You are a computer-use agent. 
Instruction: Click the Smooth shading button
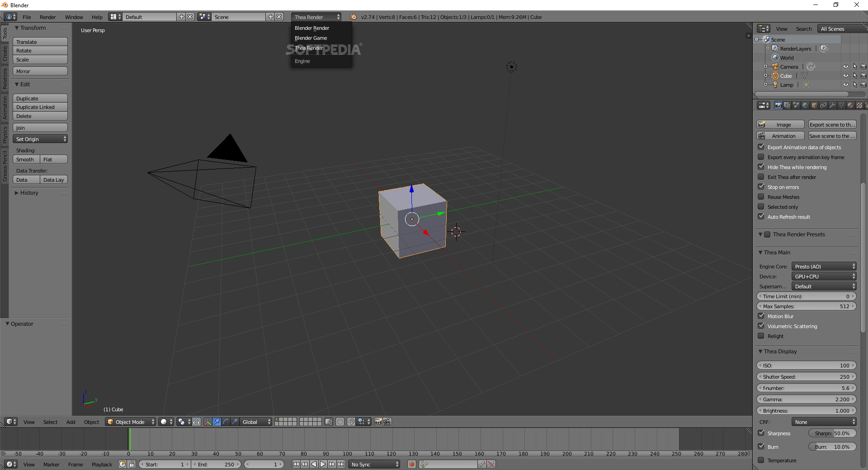click(x=26, y=159)
